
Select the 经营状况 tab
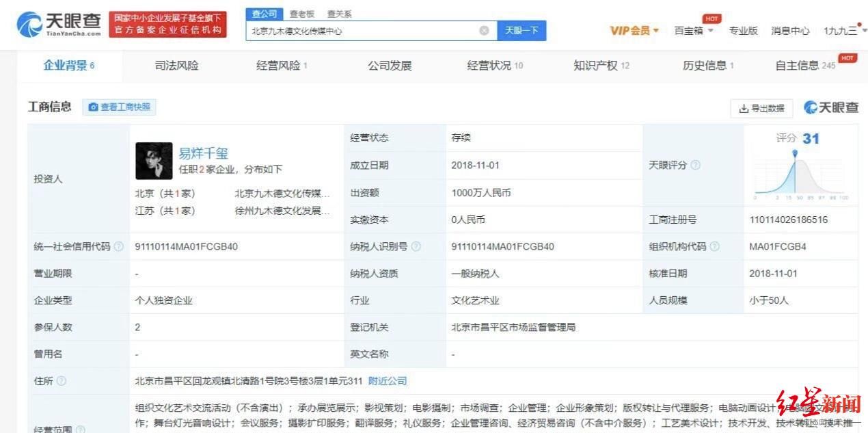[495, 66]
